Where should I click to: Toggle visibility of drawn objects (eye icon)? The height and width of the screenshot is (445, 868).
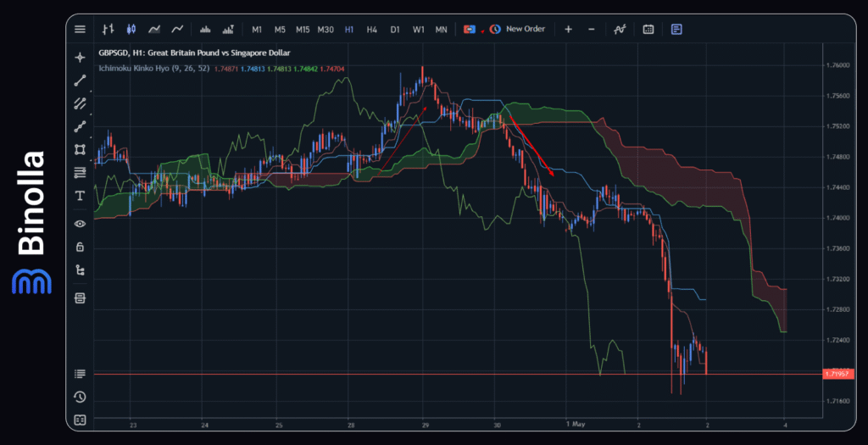point(80,224)
